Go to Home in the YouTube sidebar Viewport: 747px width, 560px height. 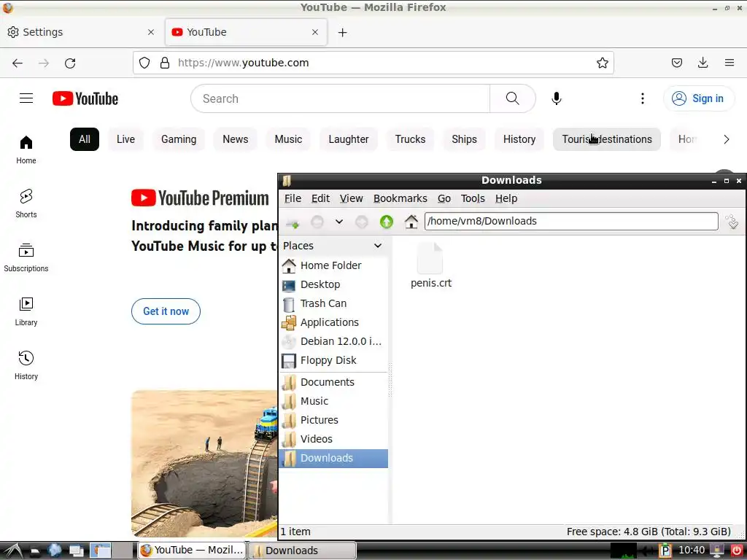[26, 149]
